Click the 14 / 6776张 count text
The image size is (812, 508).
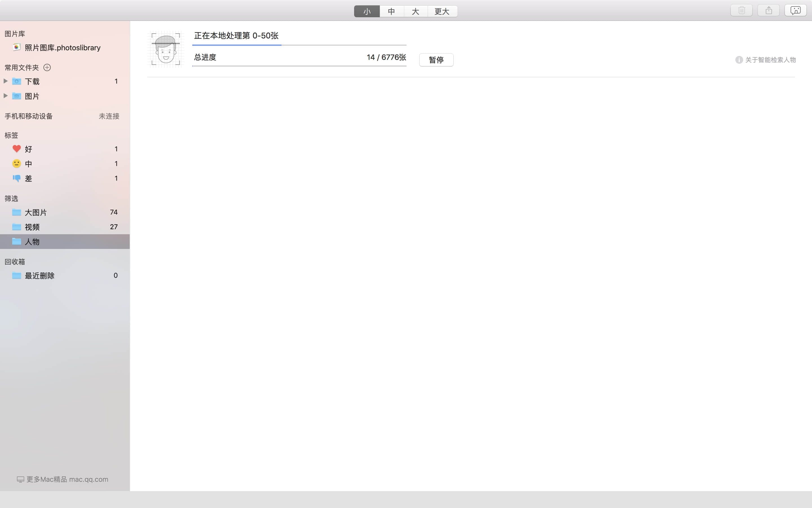[387, 57]
